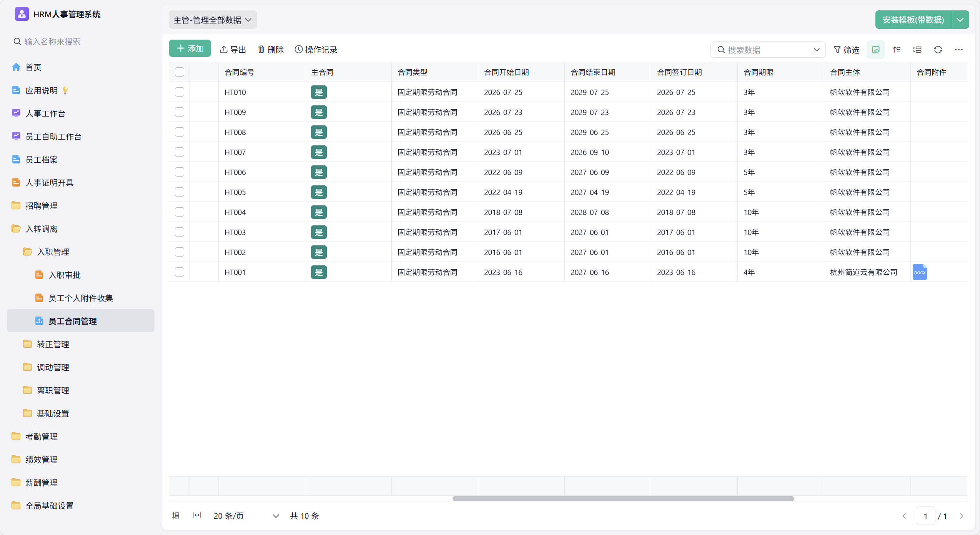Image resolution: width=980 pixels, height=535 pixels.
Task: Click the column width fit icon
Action: pyautogui.click(x=197, y=515)
